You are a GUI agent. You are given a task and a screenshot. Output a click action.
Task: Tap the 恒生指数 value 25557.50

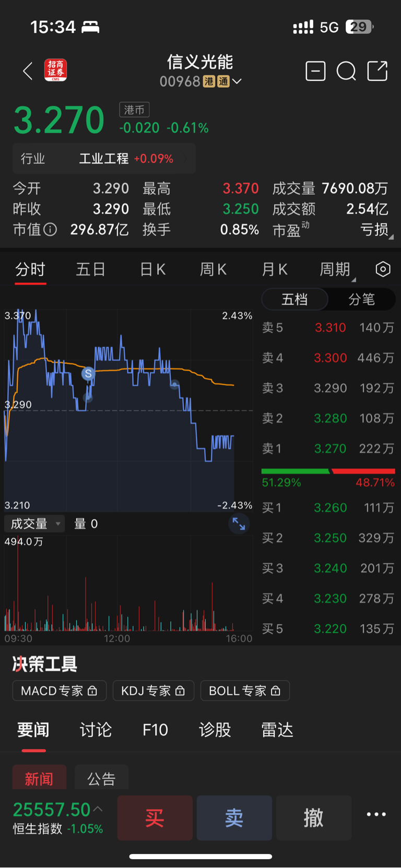[x=52, y=810]
